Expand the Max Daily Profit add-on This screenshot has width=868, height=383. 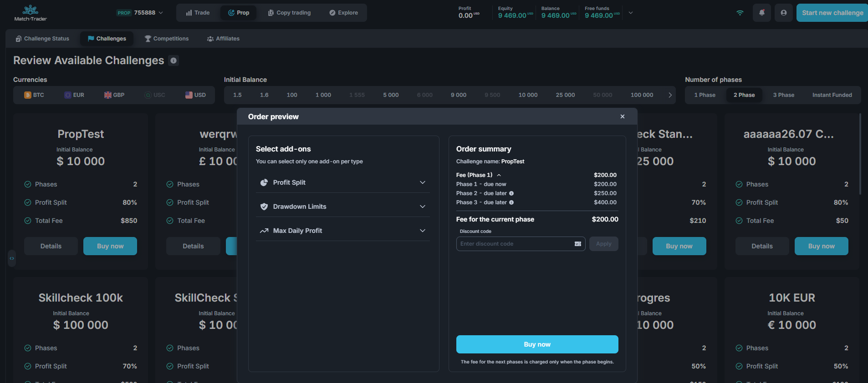[342, 231]
